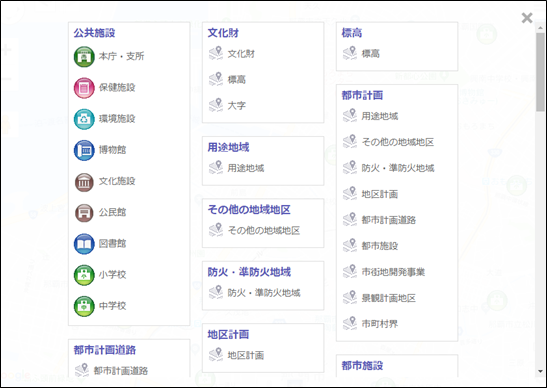Screen dimensions: 547x388
Task: Click the layer icon beside 都市施設 item
Action: tap(350, 246)
